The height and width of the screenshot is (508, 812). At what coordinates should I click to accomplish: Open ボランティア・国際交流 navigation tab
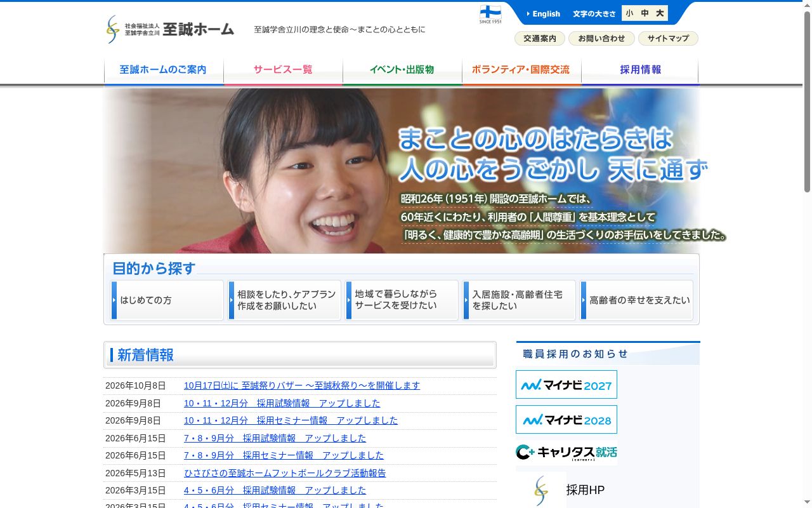pyautogui.click(x=521, y=70)
